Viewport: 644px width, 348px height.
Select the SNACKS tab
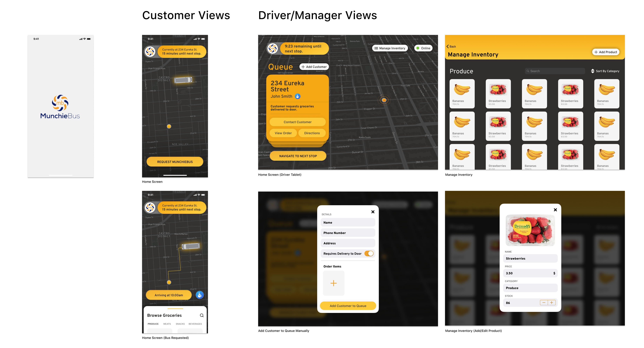pyautogui.click(x=180, y=324)
